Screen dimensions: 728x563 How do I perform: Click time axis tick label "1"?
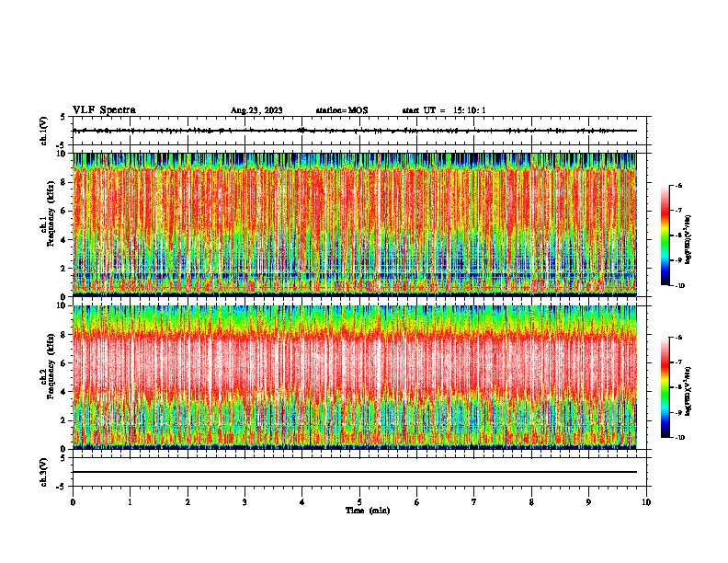coord(130,502)
